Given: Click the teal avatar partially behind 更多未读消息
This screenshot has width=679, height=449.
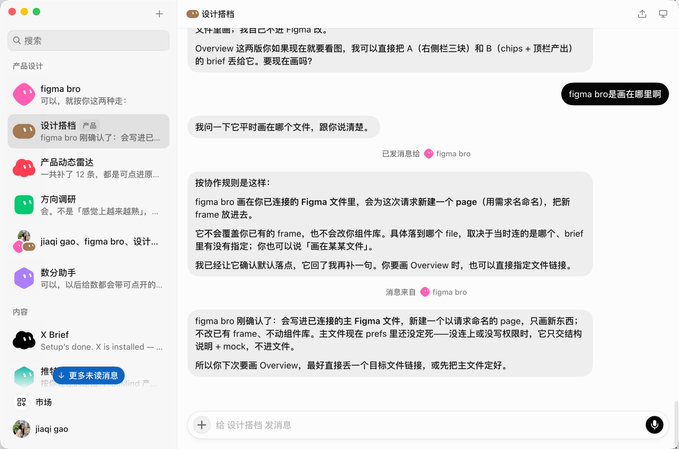Looking at the screenshot, I should click(x=24, y=377).
